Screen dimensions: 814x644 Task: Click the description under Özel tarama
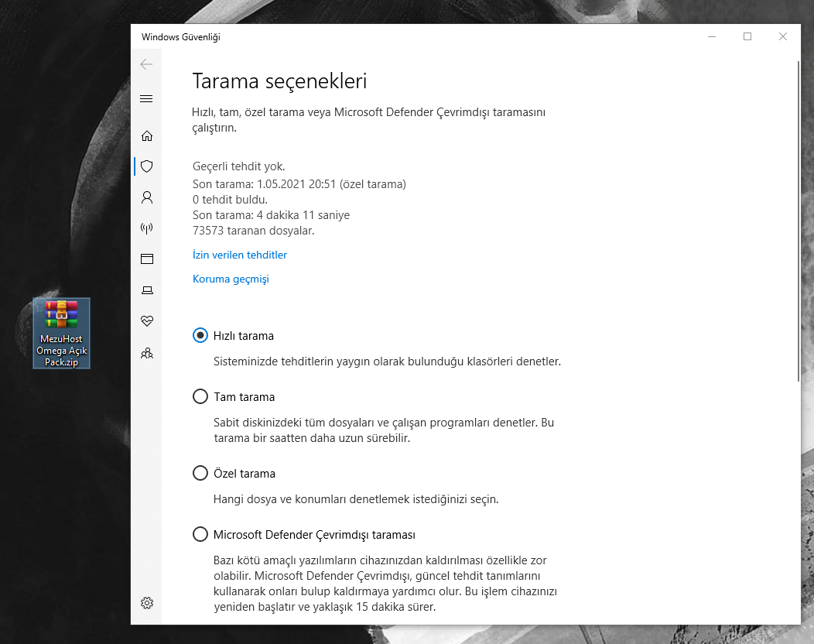pos(356,499)
